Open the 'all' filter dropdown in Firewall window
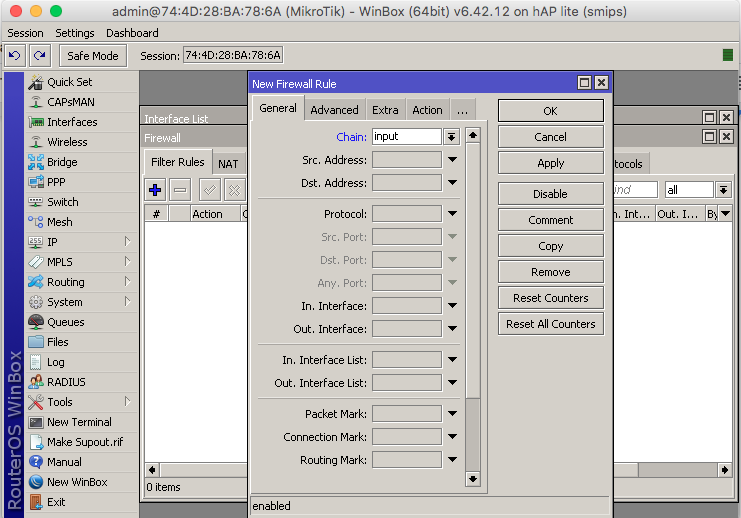 tap(723, 190)
